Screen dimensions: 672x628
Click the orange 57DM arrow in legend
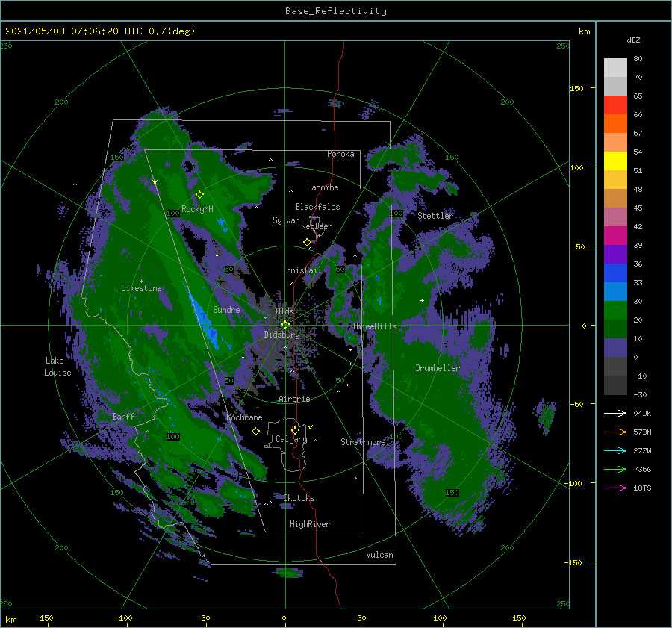615,432
